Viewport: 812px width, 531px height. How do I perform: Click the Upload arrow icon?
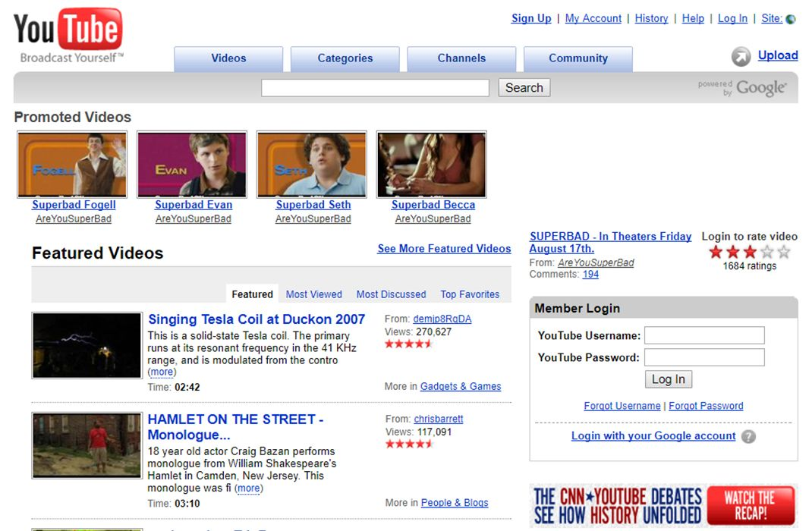(x=741, y=56)
